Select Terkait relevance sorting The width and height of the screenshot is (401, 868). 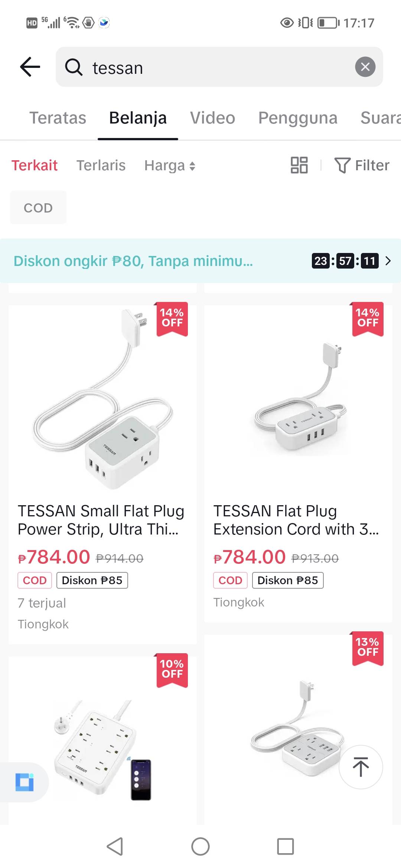pyautogui.click(x=35, y=165)
